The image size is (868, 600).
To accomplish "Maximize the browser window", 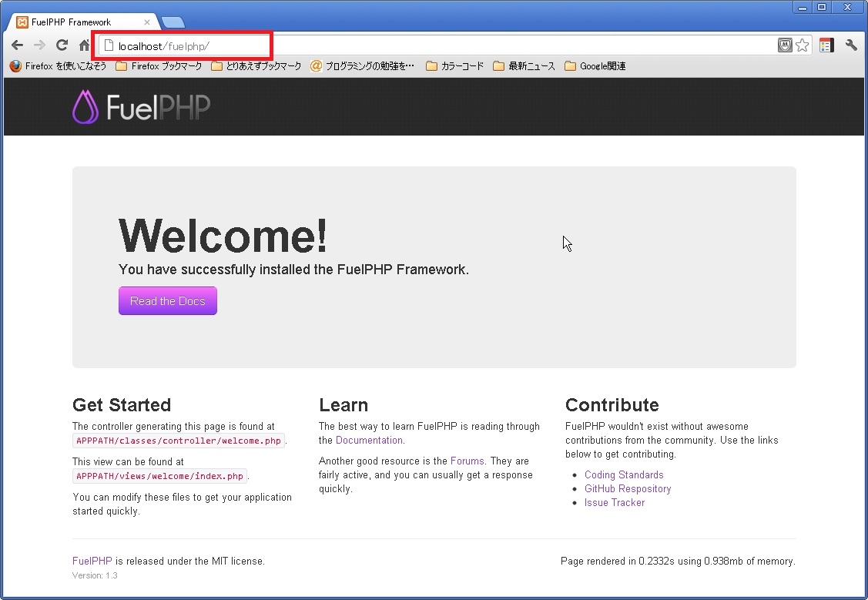I will (x=822, y=7).
